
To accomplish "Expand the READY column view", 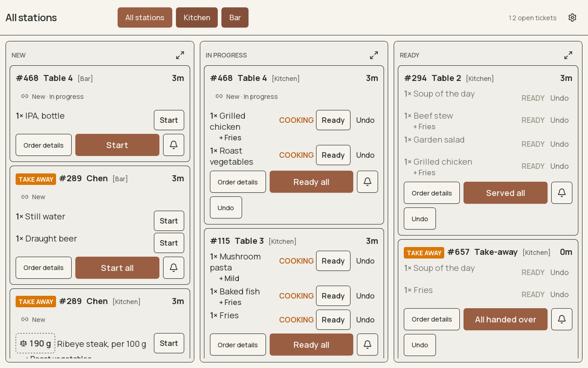I will click(568, 55).
